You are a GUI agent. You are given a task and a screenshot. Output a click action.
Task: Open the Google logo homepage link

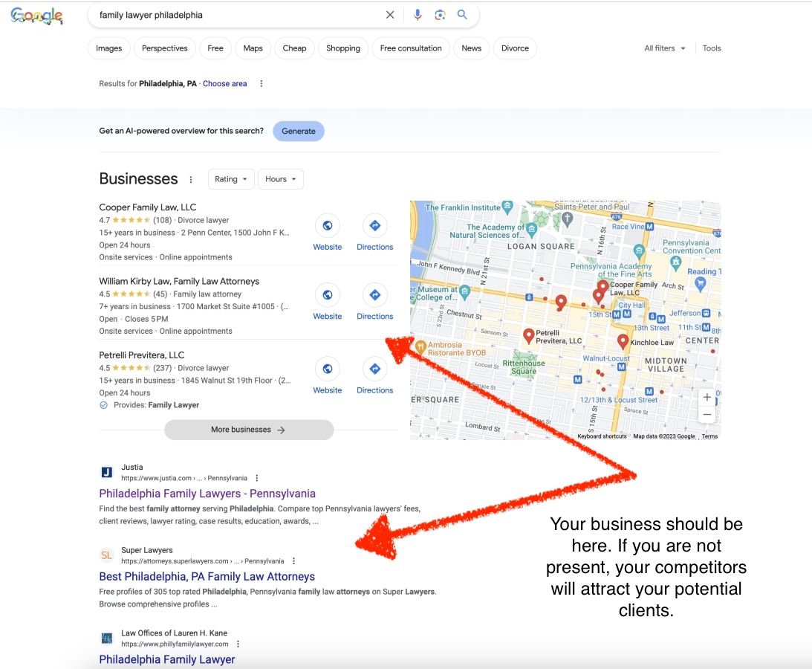tap(36, 16)
